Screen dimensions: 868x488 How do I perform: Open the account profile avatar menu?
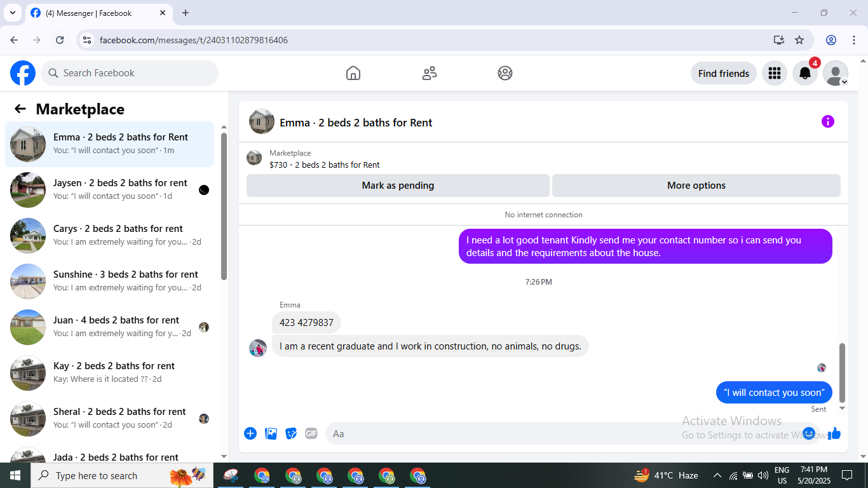[836, 73]
